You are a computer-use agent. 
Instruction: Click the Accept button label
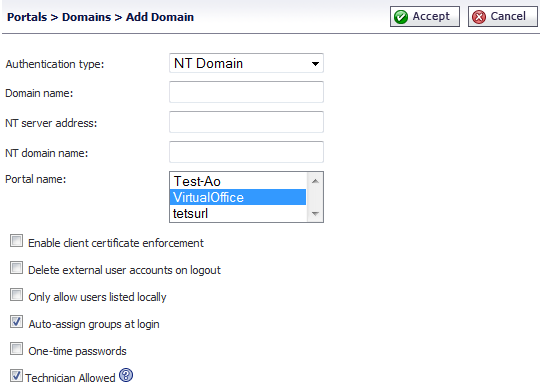tap(431, 16)
